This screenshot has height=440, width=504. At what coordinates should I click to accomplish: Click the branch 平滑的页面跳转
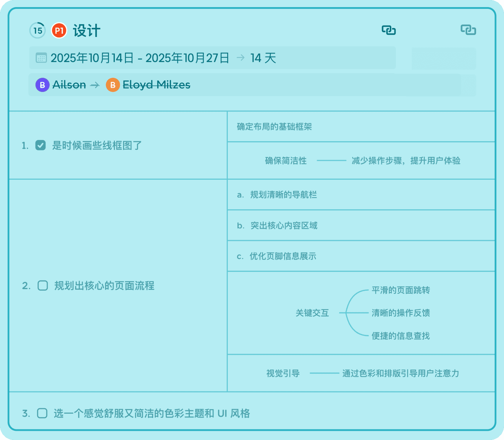point(401,290)
